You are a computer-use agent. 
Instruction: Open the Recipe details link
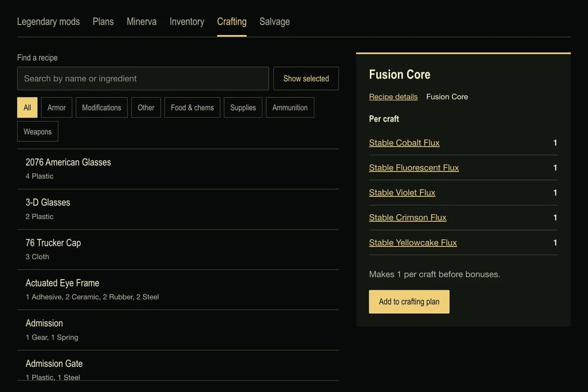click(x=393, y=97)
